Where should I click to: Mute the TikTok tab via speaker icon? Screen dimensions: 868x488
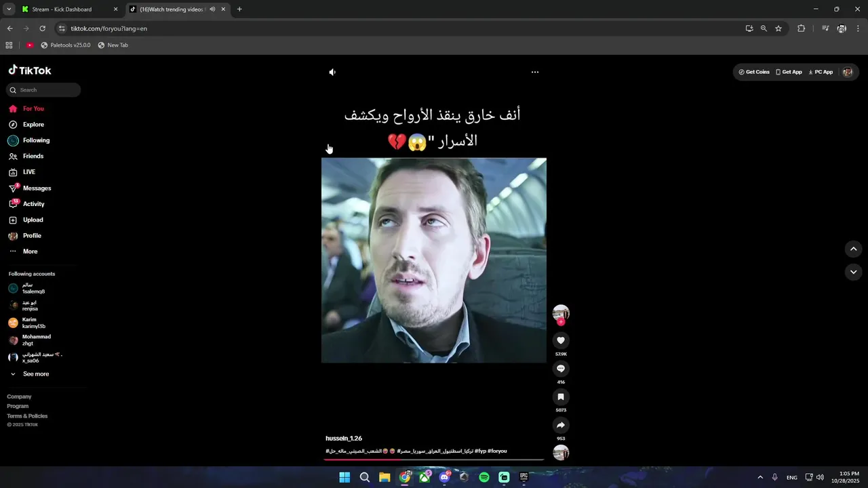tap(213, 9)
